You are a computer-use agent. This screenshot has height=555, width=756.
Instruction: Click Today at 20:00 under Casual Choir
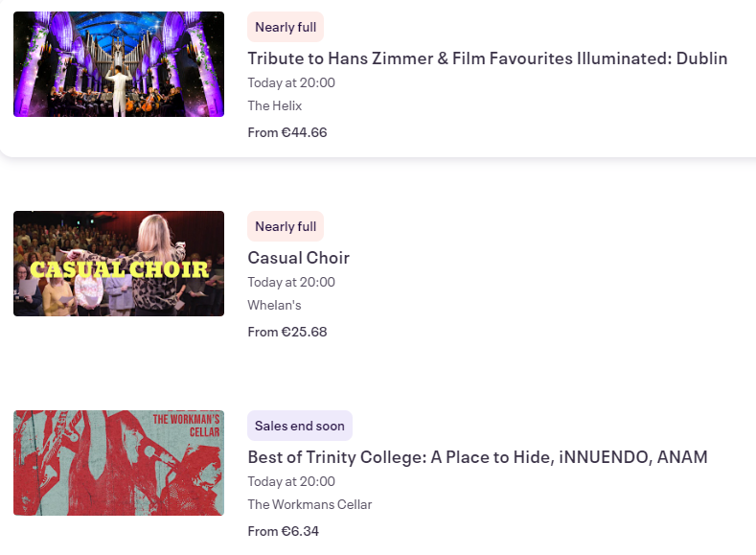point(291,282)
